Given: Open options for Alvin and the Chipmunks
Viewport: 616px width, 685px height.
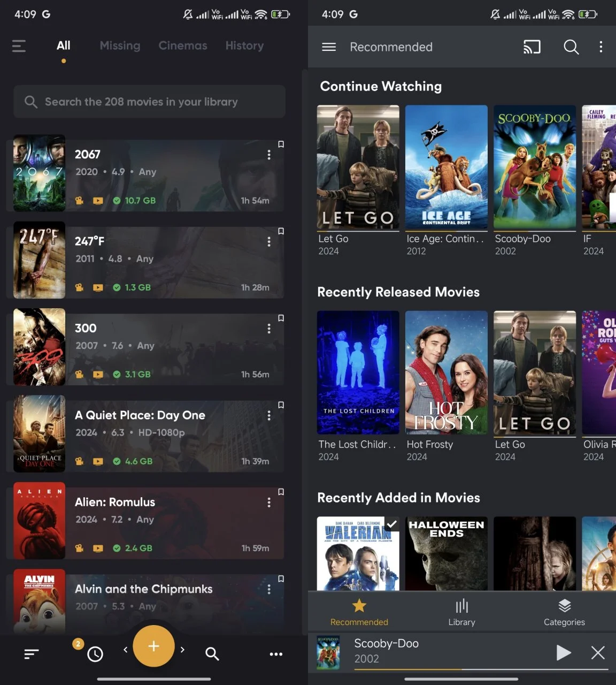Looking at the screenshot, I should (269, 589).
